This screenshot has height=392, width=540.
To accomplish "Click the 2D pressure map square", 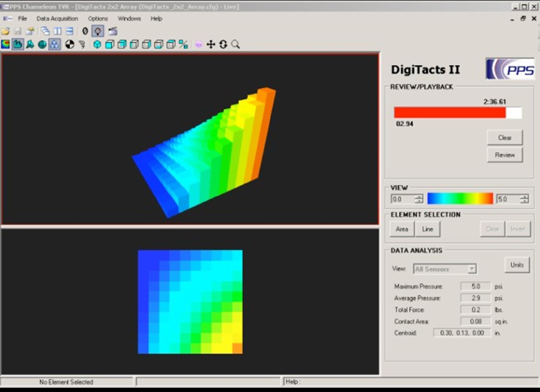I will (x=190, y=302).
